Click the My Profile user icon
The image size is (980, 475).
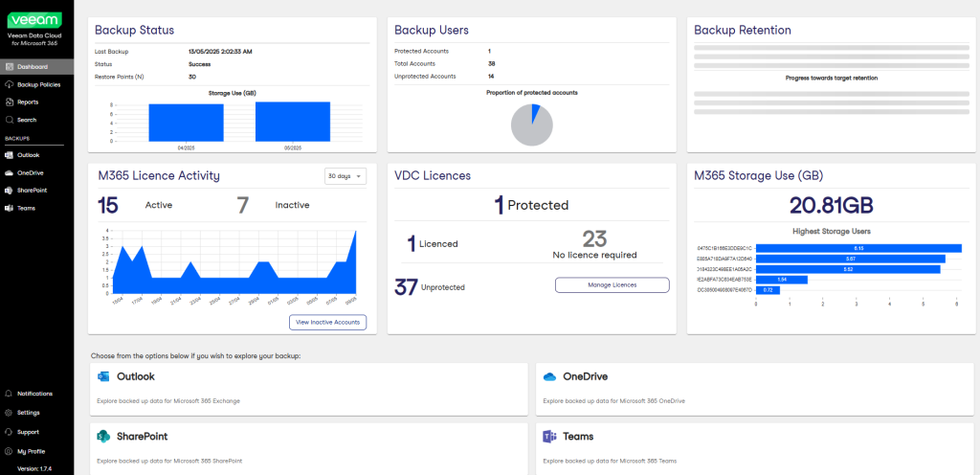(9, 451)
